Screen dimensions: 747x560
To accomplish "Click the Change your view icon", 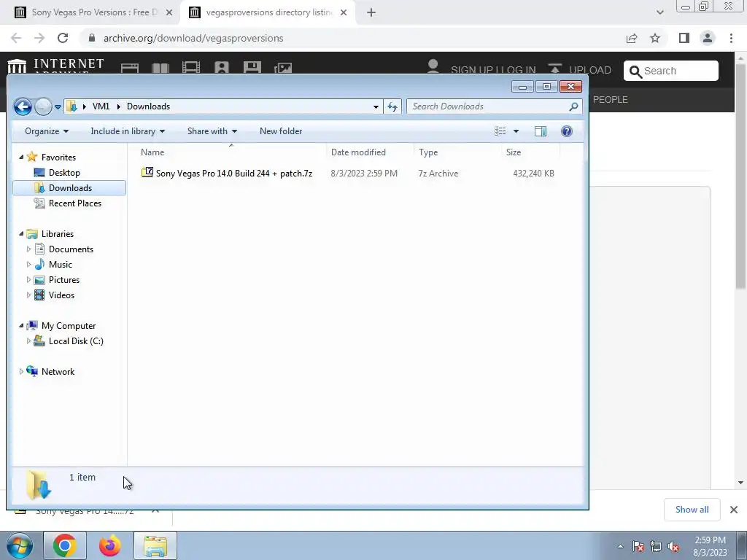I will (x=500, y=131).
